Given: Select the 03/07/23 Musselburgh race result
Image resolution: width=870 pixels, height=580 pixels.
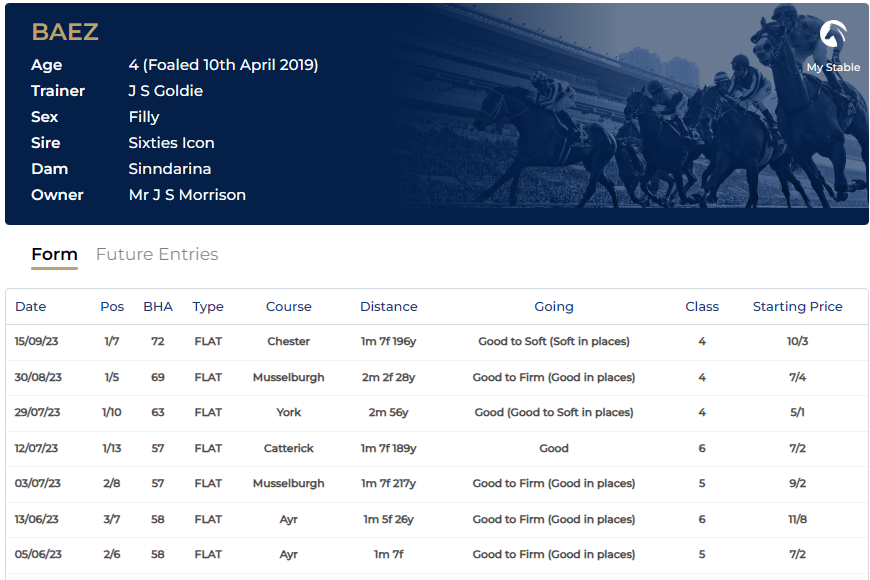Looking at the screenshot, I should click(289, 484).
